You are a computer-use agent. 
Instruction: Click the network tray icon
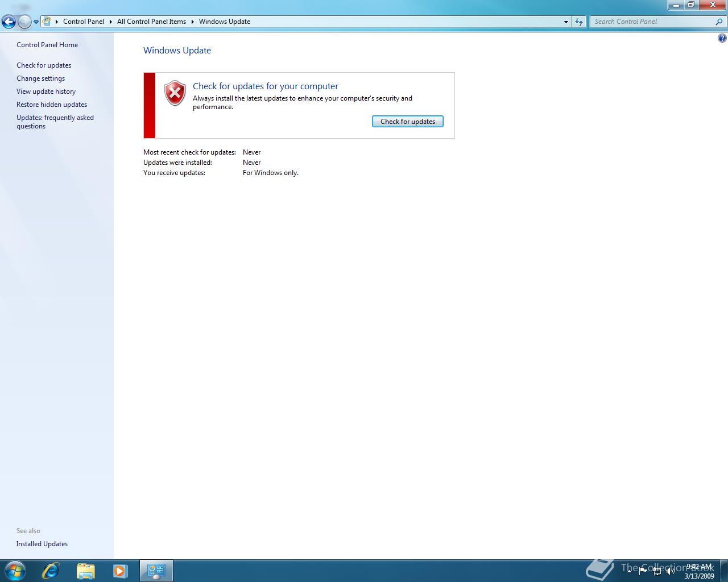click(657, 571)
